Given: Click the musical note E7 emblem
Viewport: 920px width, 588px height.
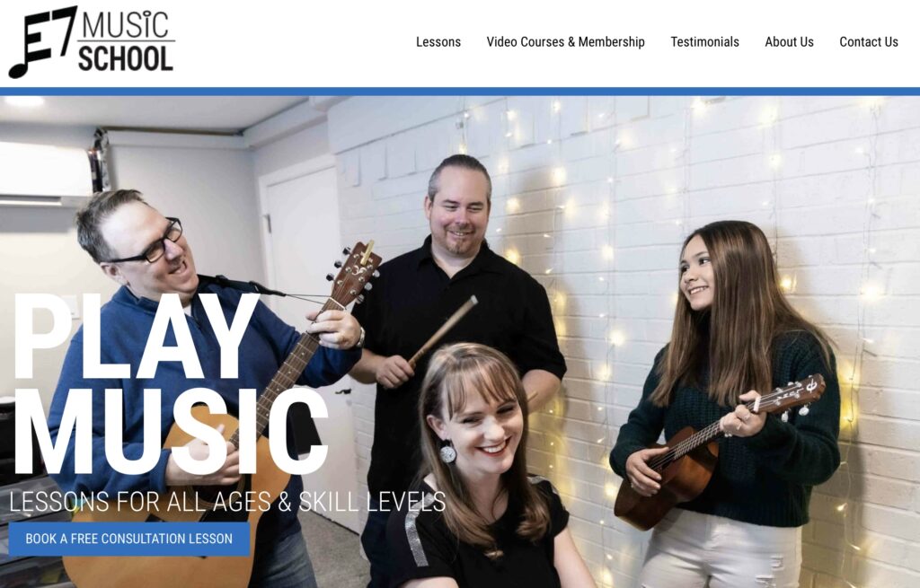Looking at the screenshot, I should (x=42, y=41).
